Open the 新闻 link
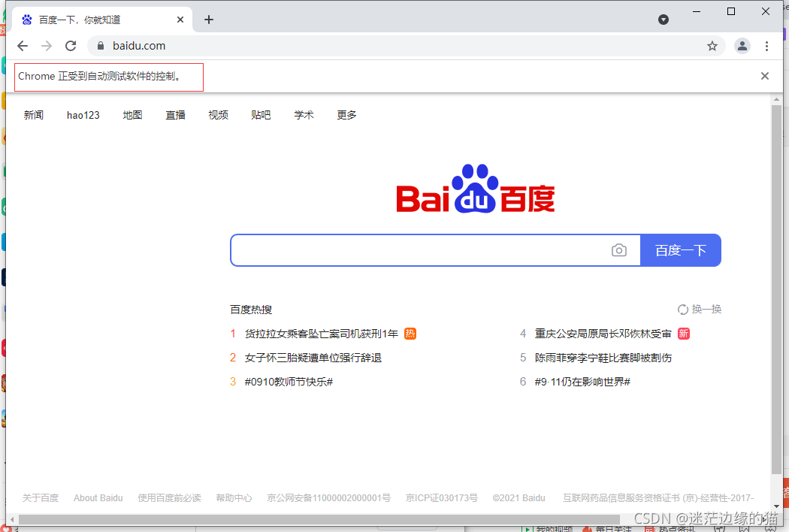The height and width of the screenshot is (532, 789). pos(33,115)
